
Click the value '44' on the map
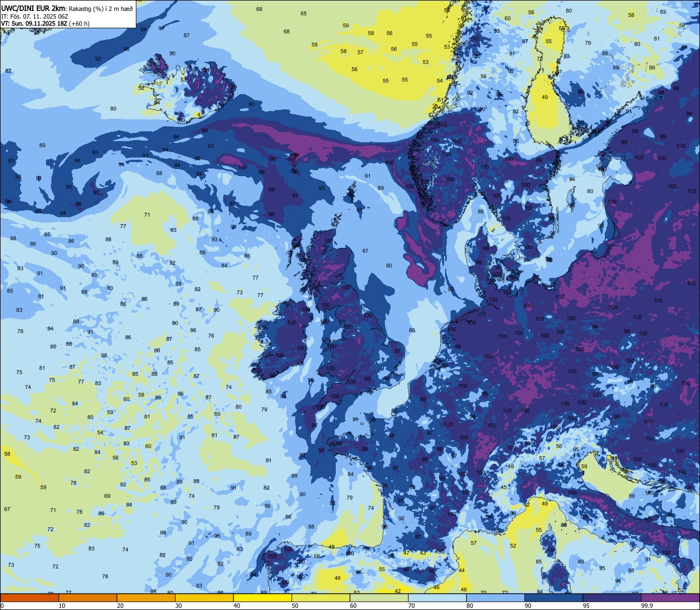click(x=462, y=570)
